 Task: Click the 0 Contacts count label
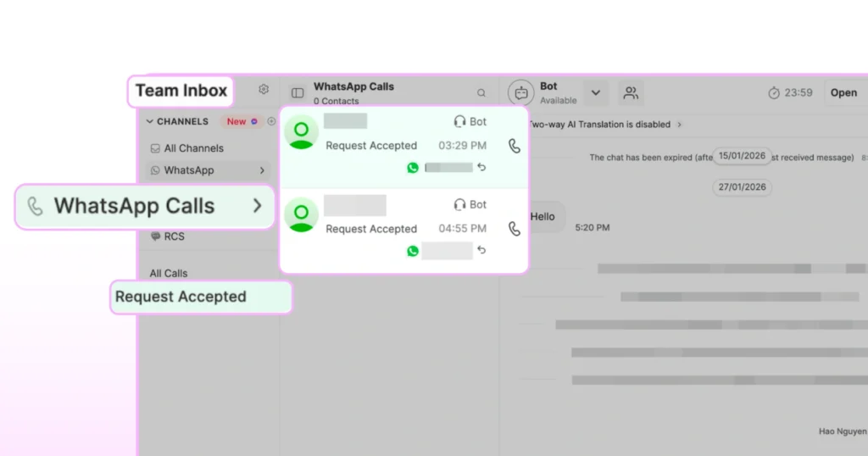click(336, 101)
